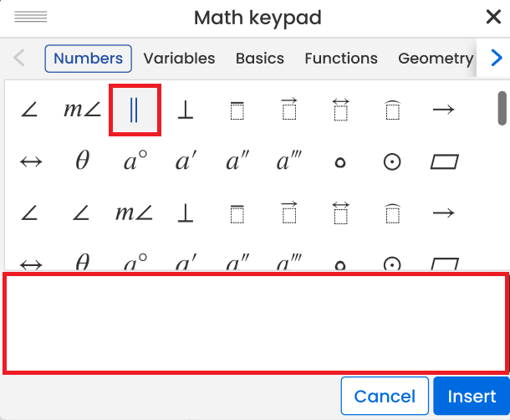Click the vertical scrollbar thumb
Viewport: 510px width, 420px height.
click(502, 107)
